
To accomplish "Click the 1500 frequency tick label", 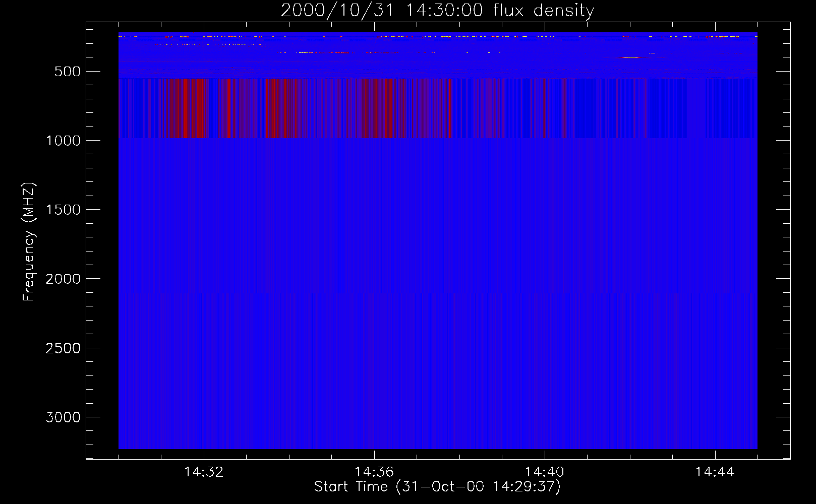I will 63,210.
